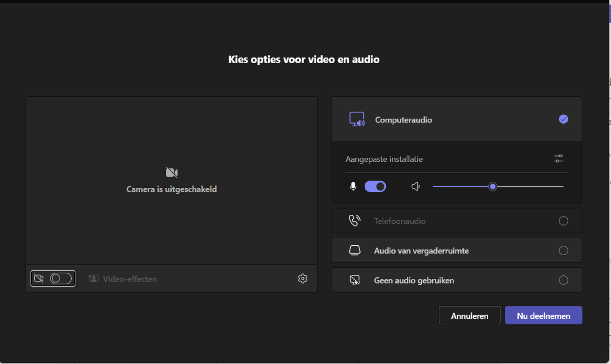This screenshot has height=364, width=611.
Task: Click the Computeraudio monitor speaker icon
Action: tap(357, 119)
